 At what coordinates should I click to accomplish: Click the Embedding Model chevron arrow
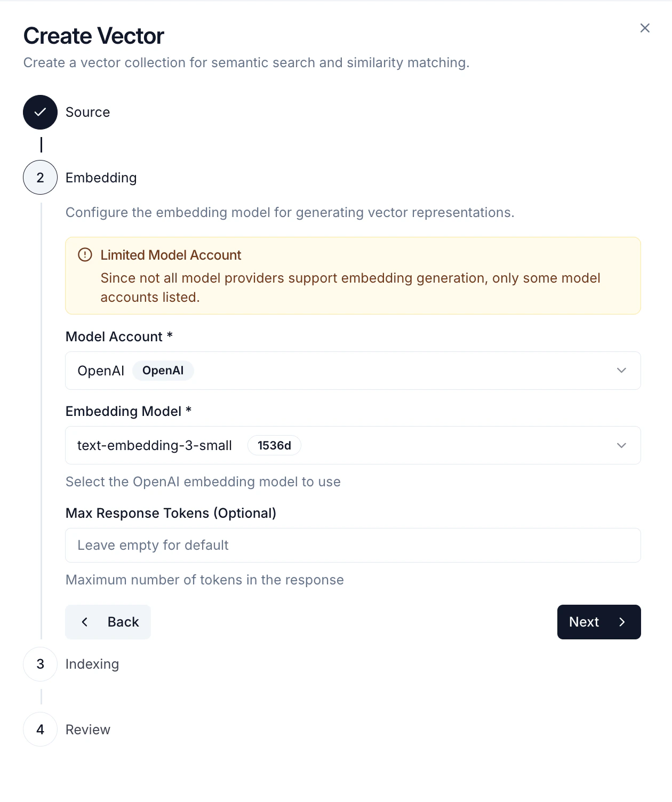coord(620,445)
